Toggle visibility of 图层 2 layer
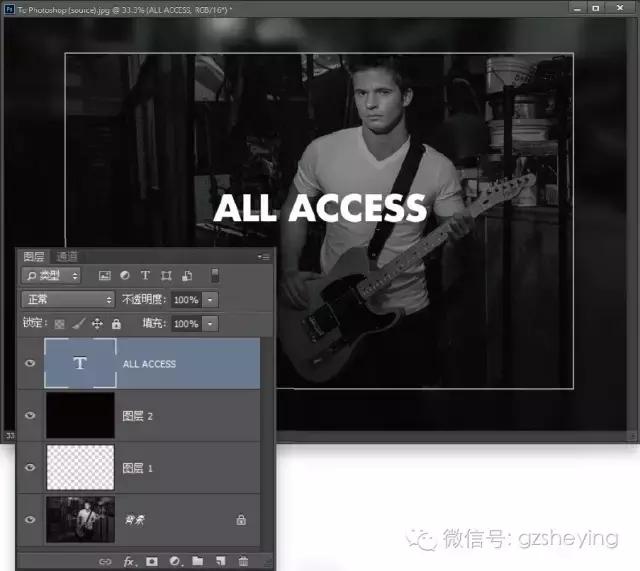This screenshot has width=640, height=571. [x=29, y=416]
